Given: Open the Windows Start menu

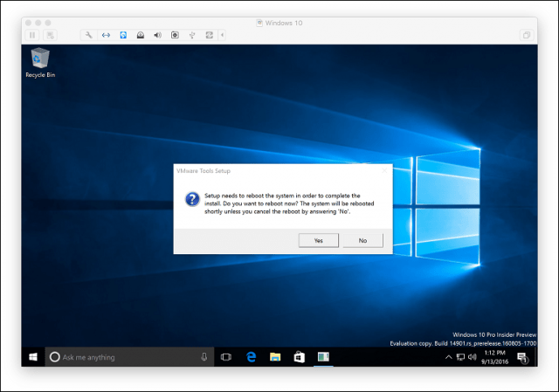Looking at the screenshot, I should tap(33, 357).
